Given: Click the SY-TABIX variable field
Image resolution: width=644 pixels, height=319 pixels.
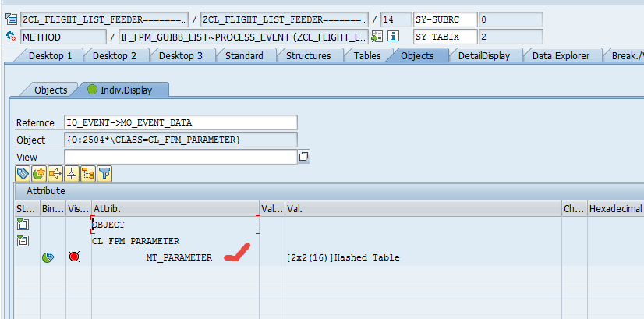Looking at the screenshot, I should click(x=446, y=37).
